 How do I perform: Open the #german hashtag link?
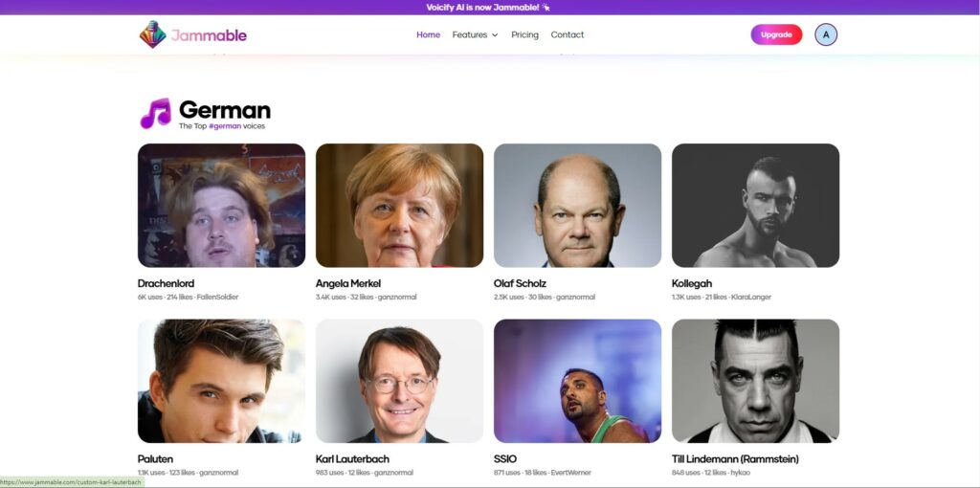tap(225, 126)
